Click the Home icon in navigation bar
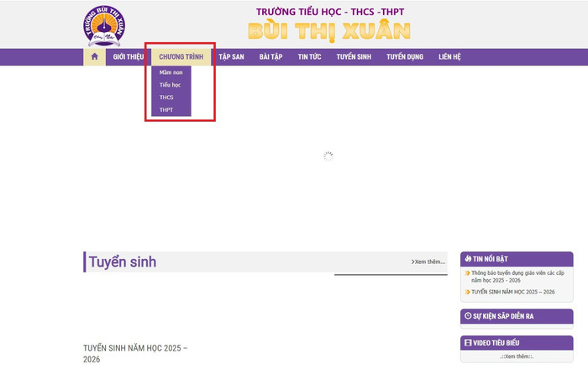The image size is (588, 375). [94, 57]
